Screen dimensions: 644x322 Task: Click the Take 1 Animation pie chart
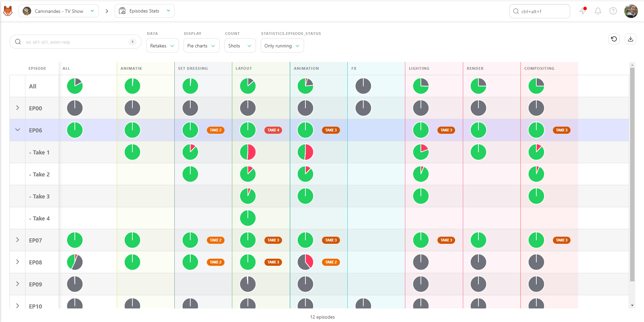point(305,152)
